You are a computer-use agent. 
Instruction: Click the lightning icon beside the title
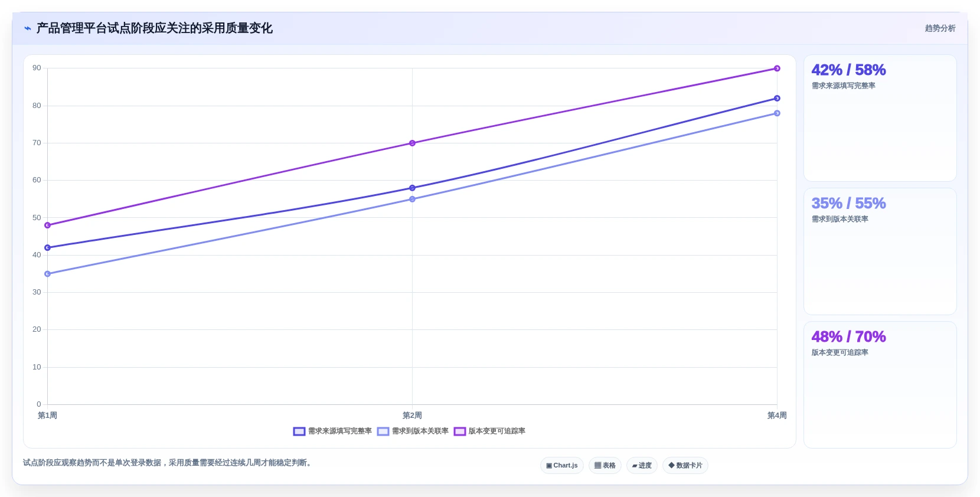point(28,28)
